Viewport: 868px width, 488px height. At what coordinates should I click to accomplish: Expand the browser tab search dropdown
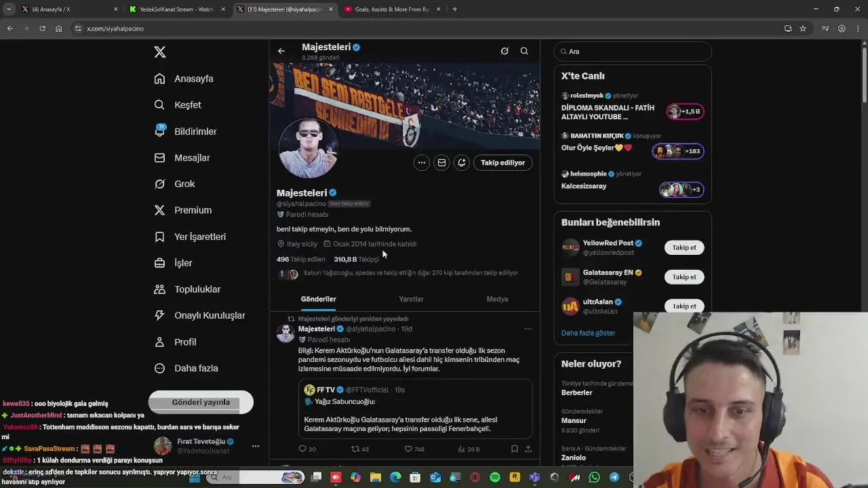(x=8, y=9)
